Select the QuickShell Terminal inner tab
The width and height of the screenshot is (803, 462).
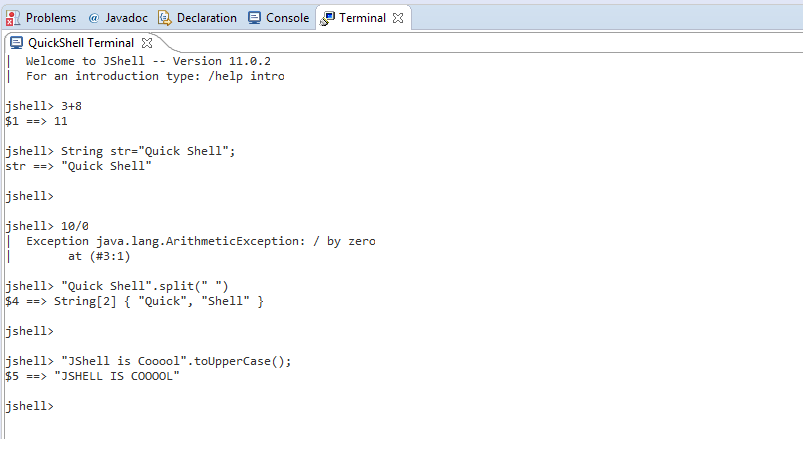coord(81,43)
